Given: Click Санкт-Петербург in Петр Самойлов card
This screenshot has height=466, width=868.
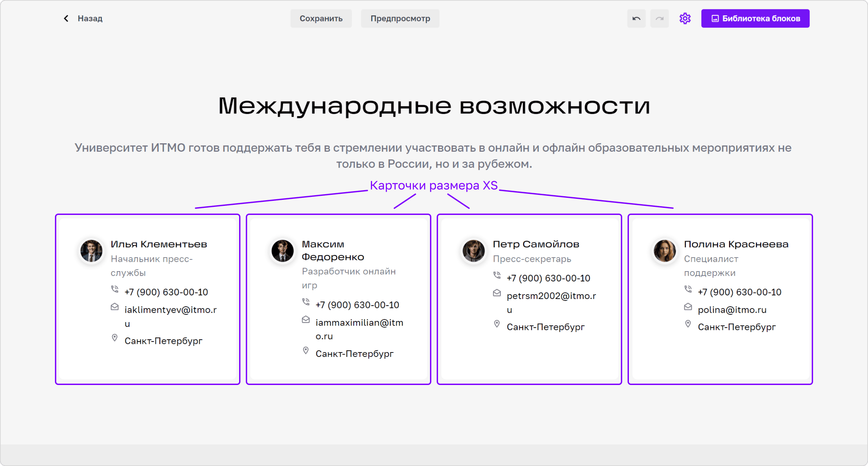Looking at the screenshot, I should pos(546,327).
